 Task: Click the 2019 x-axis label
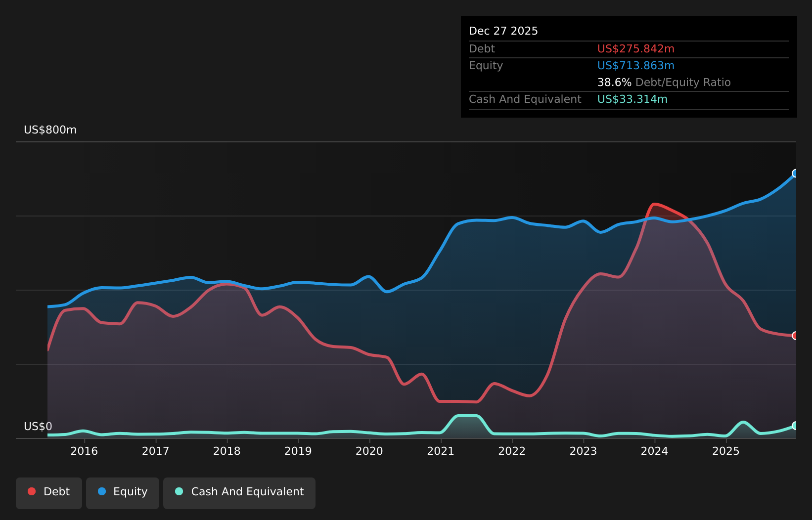pos(298,451)
